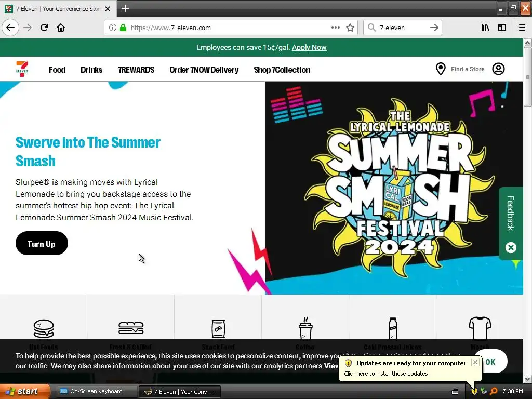Open the browser home page icon
This screenshot has width=532, height=399.
(61, 28)
